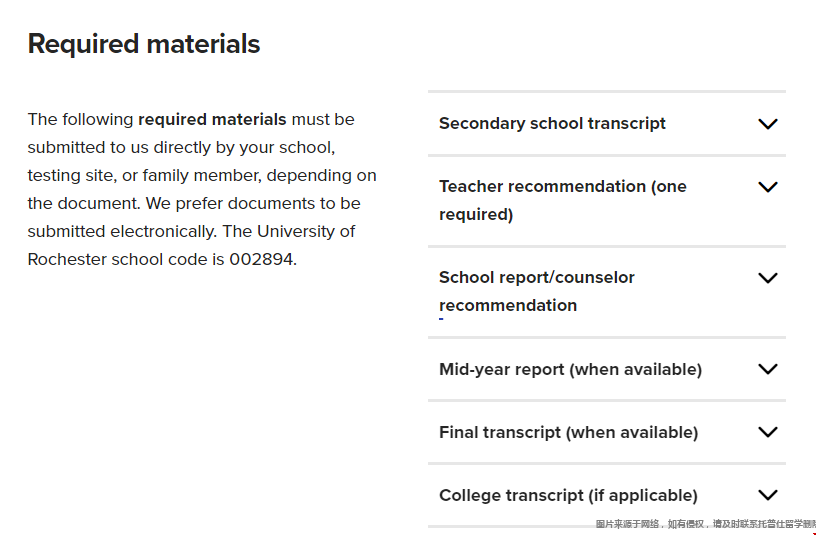Toggle the Mid-year report chevron icon

pos(767,369)
